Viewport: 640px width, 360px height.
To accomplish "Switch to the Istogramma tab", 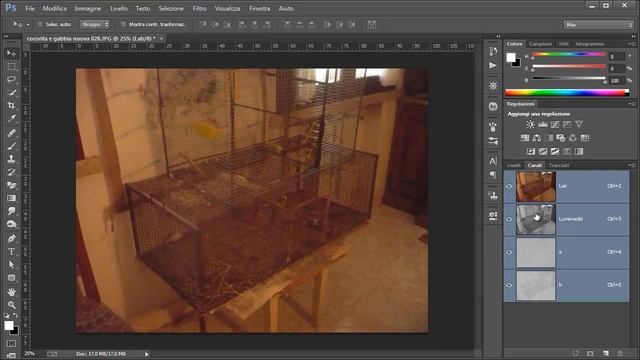I will click(590, 44).
